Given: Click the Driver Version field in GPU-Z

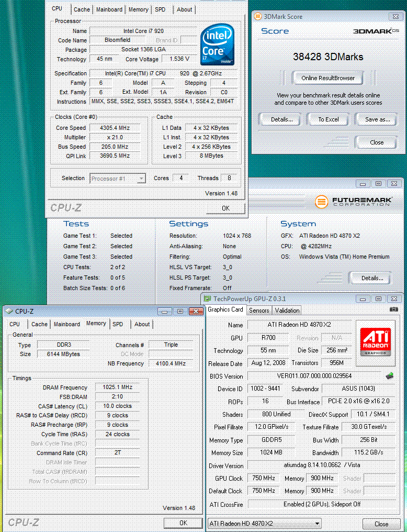Looking at the screenshot, I should [x=322, y=465].
